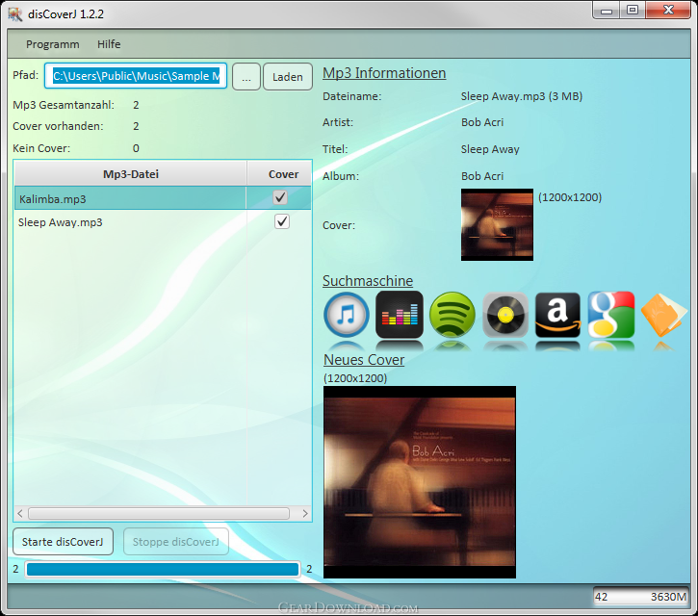This screenshot has width=698, height=616.
Task: Minimize the disCoverJ window
Action: coord(607,10)
